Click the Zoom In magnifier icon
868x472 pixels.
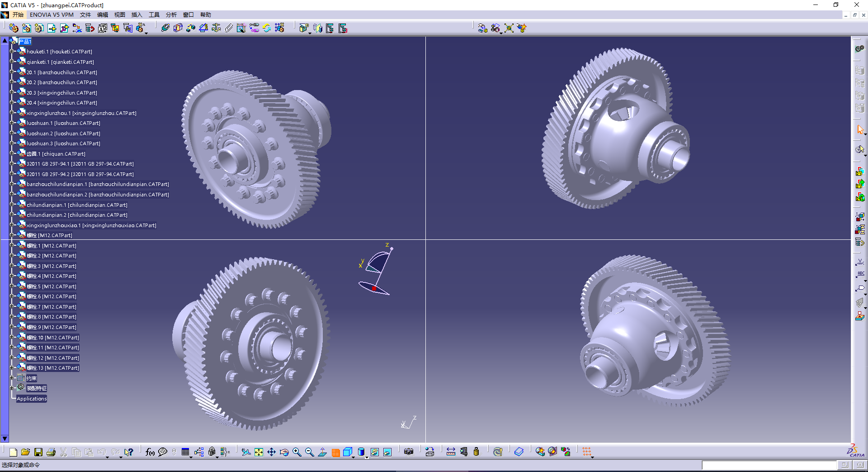[x=297, y=452]
